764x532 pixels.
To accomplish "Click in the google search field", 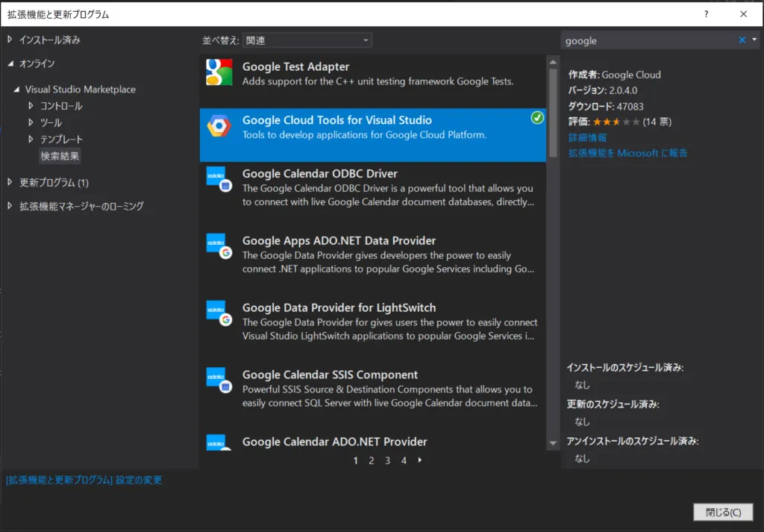I will click(648, 40).
